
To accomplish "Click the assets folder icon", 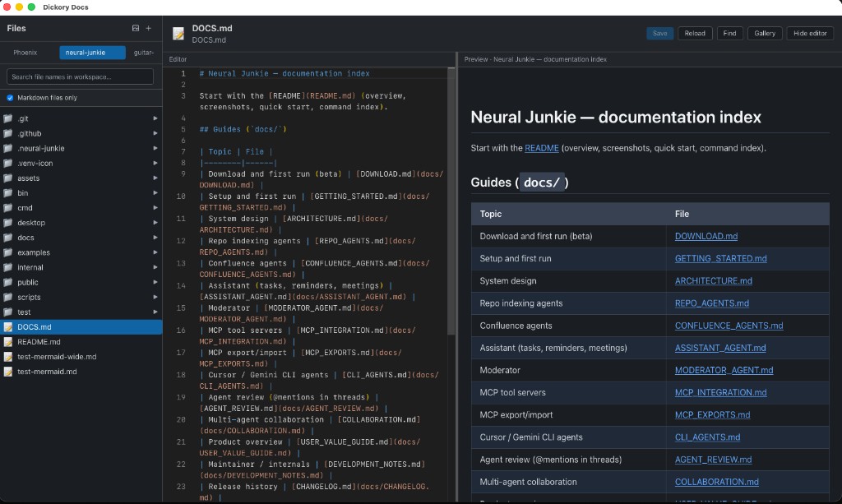I will 8,178.
